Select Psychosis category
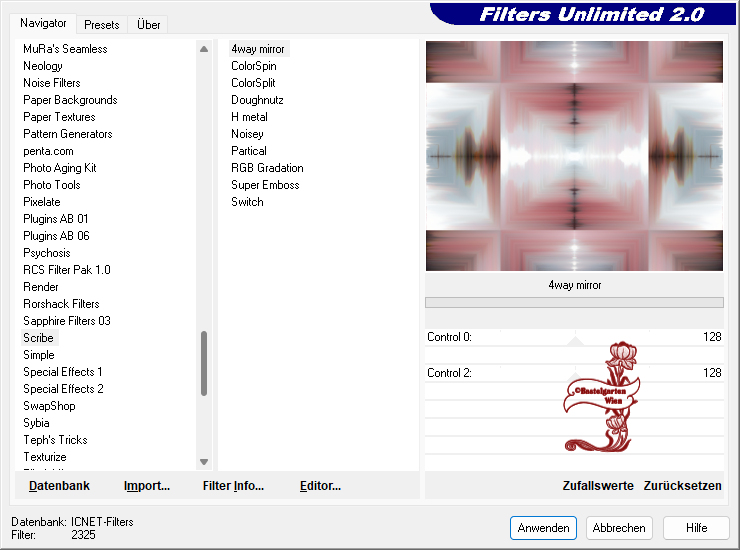 pyautogui.click(x=47, y=253)
